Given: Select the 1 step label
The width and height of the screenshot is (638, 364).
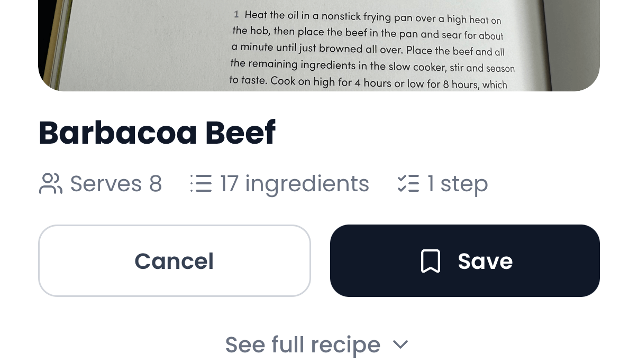Looking at the screenshot, I should click(458, 184).
